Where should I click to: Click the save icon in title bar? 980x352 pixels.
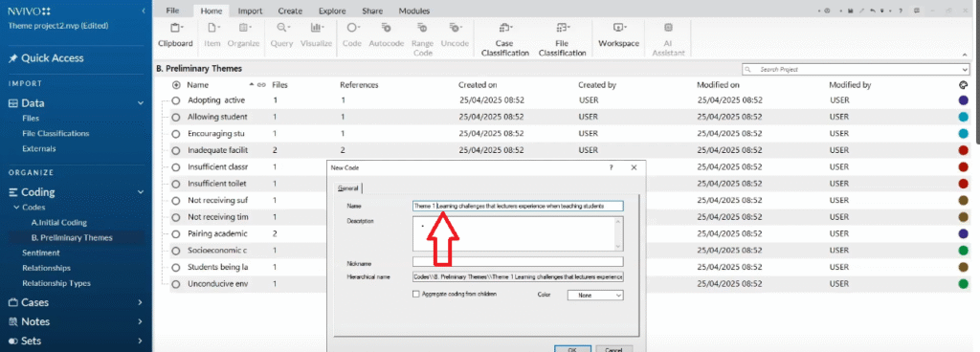tap(851, 11)
